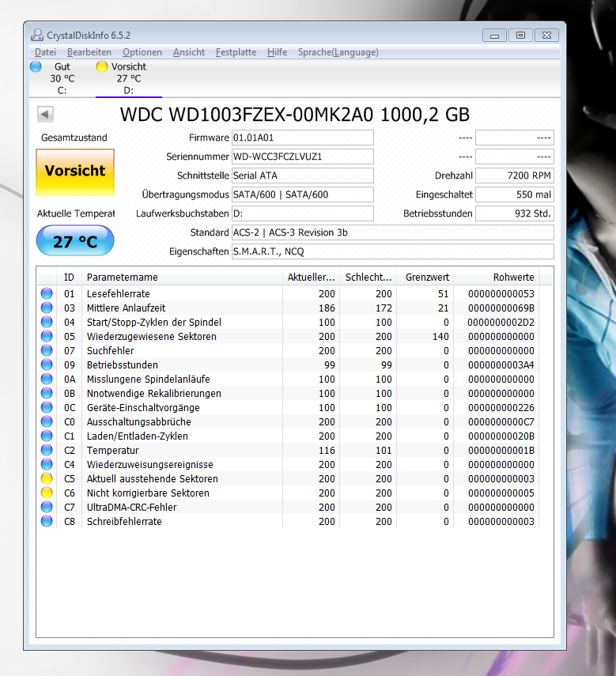This screenshot has height=676, width=616.
Task: Click the status orb for Misslungene Spindelanläufe
Action: click(x=47, y=379)
